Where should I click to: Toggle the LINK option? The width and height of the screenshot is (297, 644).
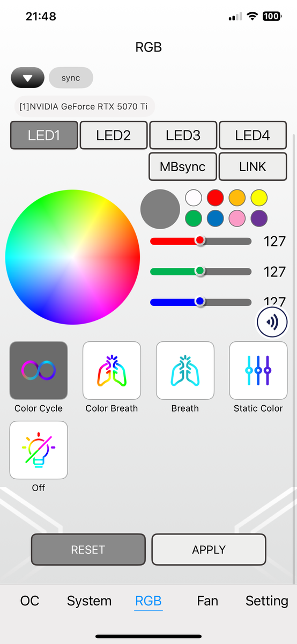click(x=253, y=166)
